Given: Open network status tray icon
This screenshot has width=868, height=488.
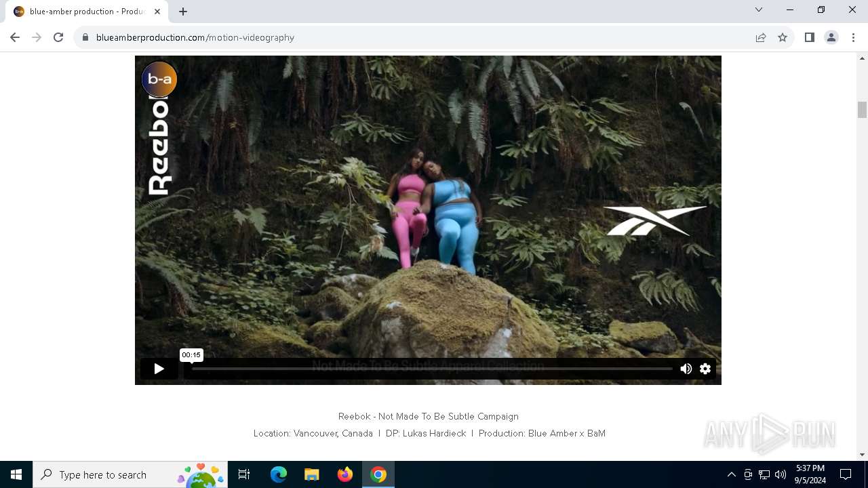Looking at the screenshot, I should tap(764, 474).
